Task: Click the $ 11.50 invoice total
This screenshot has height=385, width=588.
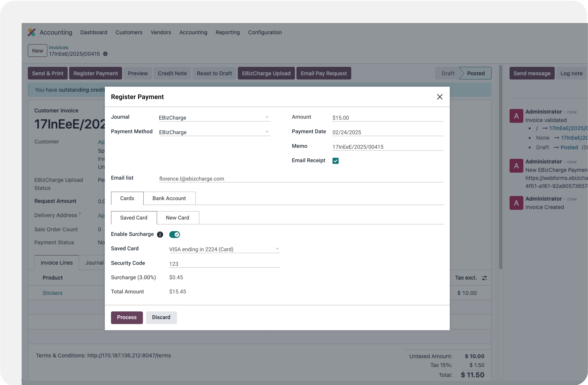Action: 472,375
